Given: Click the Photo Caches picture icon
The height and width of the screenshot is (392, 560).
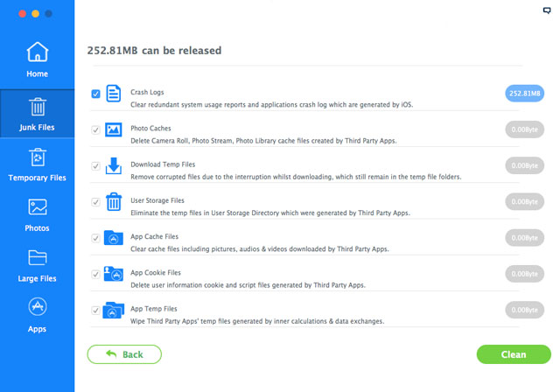Looking at the screenshot, I should (114, 129).
